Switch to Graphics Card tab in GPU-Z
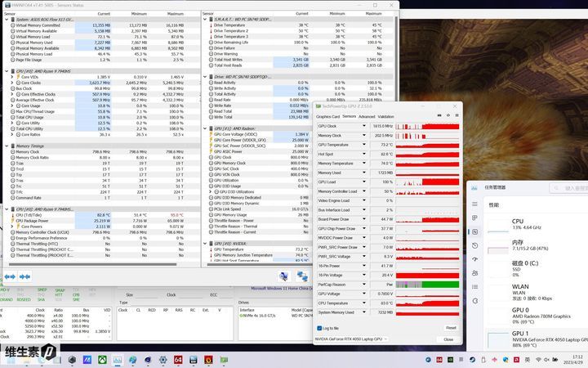Image resolution: width=588 pixels, height=368 pixels. (x=327, y=116)
